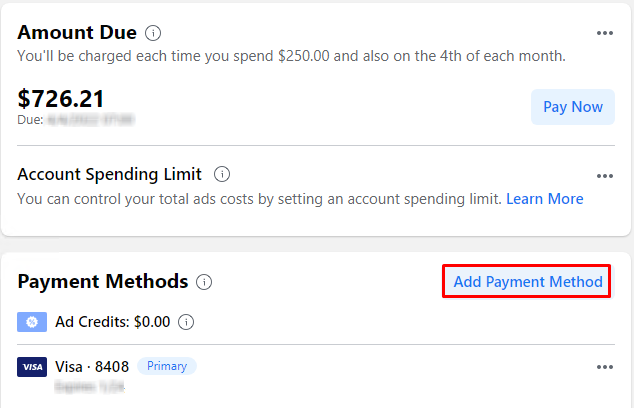The image size is (634, 408).
Task: Click the Ad Credits: $0.00 label
Action: coord(112,322)
